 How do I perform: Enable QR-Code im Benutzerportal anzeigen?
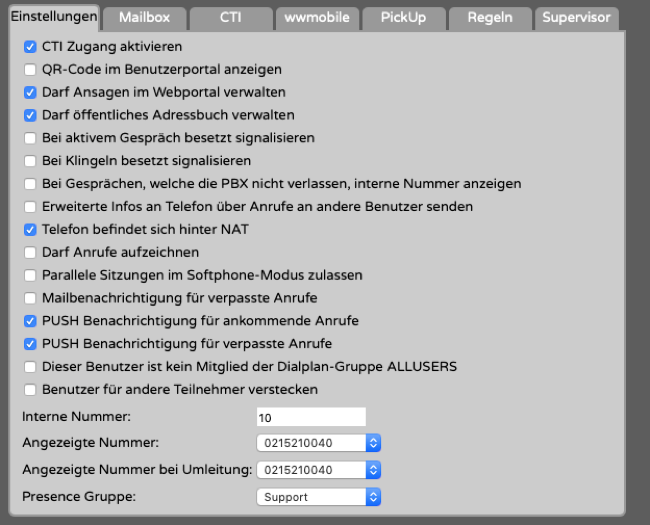coord(30,70)
